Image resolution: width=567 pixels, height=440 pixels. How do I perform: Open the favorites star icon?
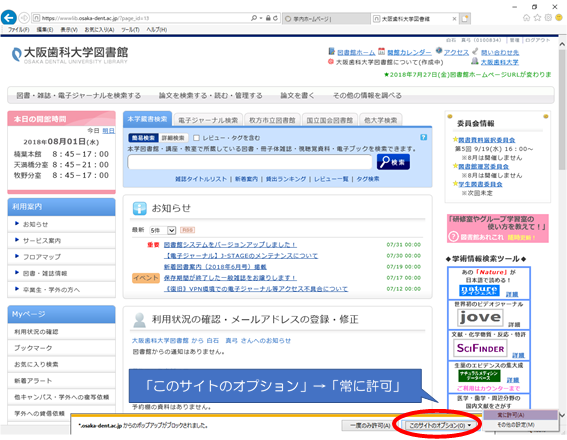[537, 18]
